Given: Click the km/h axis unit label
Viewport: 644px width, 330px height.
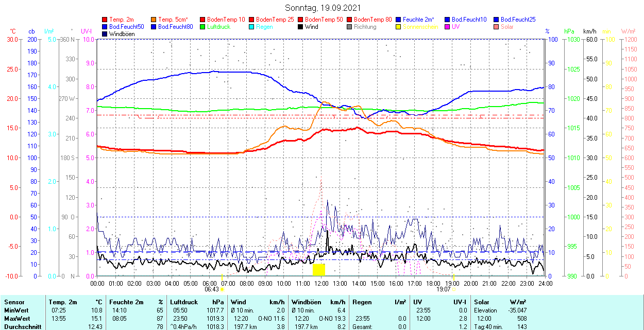Looking at the screenshot, I should [x=589, y=31].
